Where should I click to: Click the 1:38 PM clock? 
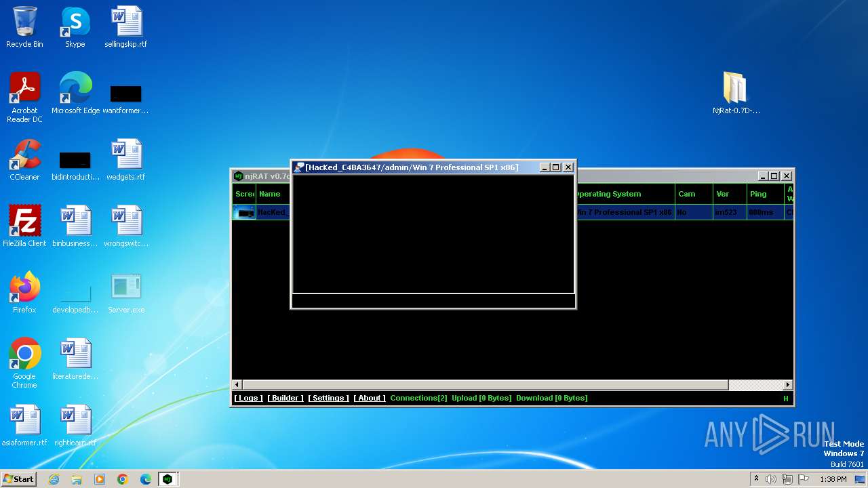833,479
